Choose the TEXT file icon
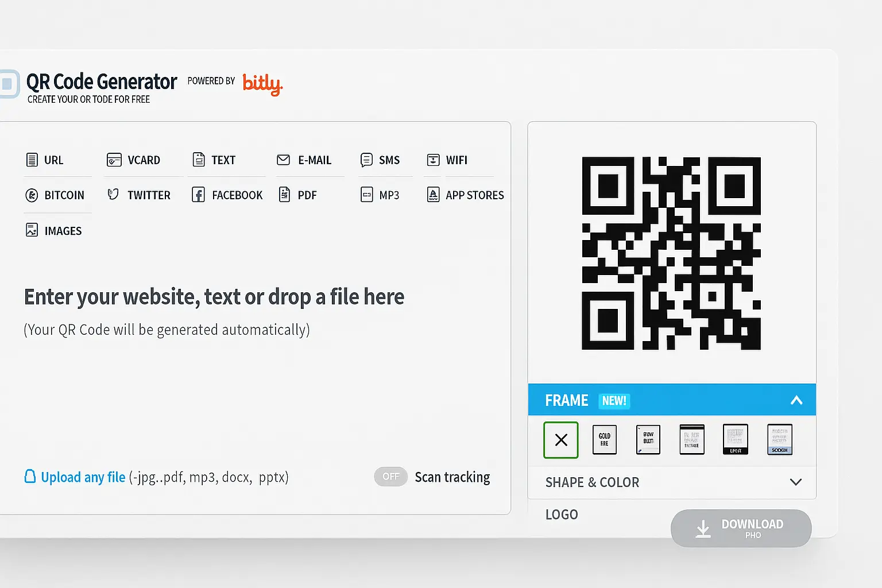The width and height of the screenshot is (882, 588). click(x=199, y=160)
